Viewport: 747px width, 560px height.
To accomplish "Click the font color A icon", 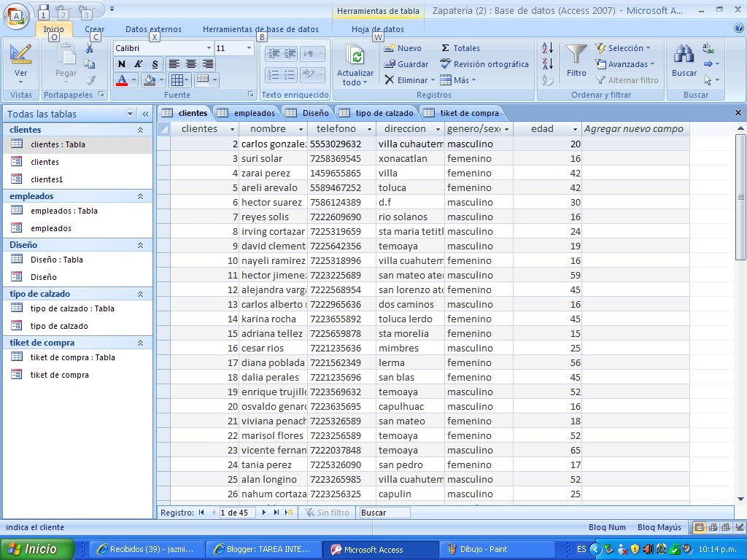I will tap(122, 79).
